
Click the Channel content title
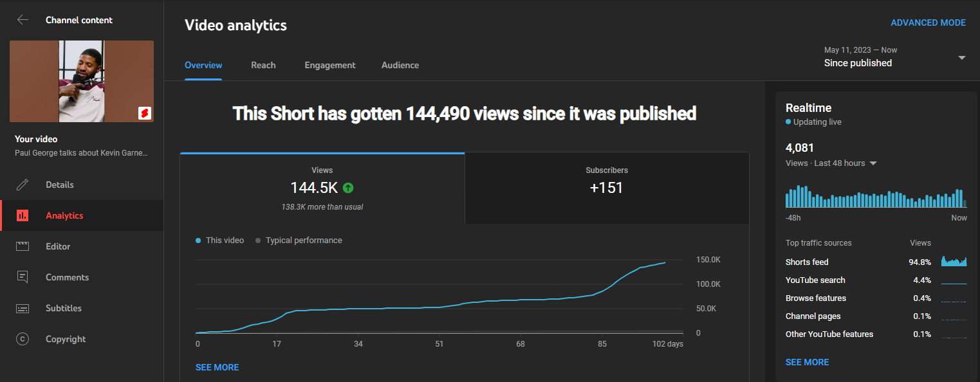(x=79, y=20)
